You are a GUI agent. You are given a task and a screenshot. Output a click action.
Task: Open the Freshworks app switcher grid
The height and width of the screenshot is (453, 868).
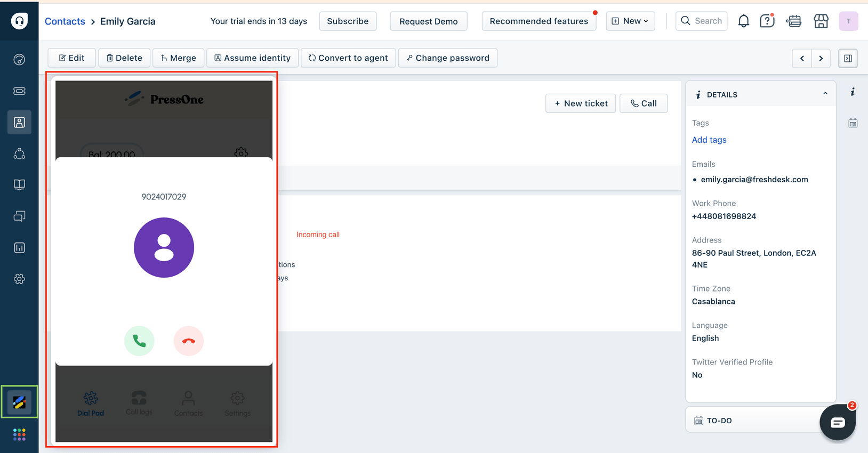click(19, 435)
